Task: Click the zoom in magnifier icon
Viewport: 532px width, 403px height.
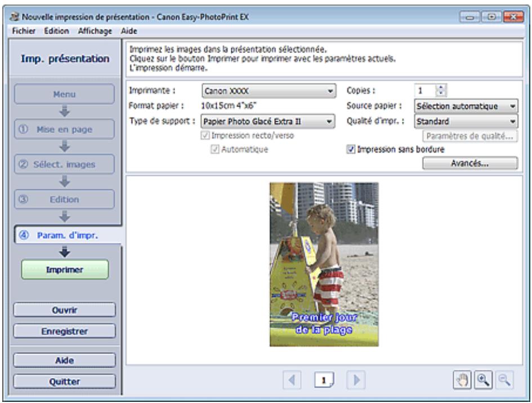Action: click(x=483, y=379)
